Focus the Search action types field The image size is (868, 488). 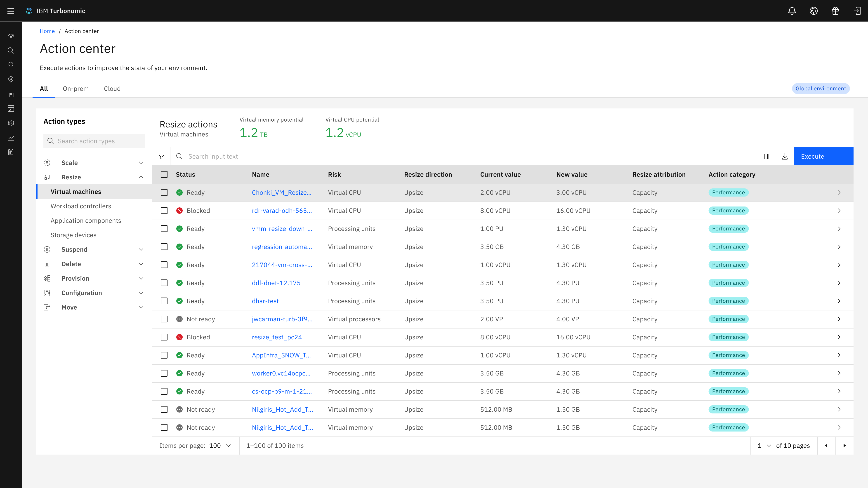tap(94, 141)
